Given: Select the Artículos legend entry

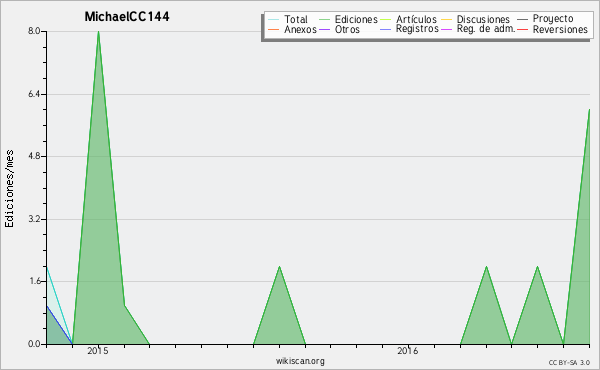Looking at the screenshot, I should (x=416, y=19).
